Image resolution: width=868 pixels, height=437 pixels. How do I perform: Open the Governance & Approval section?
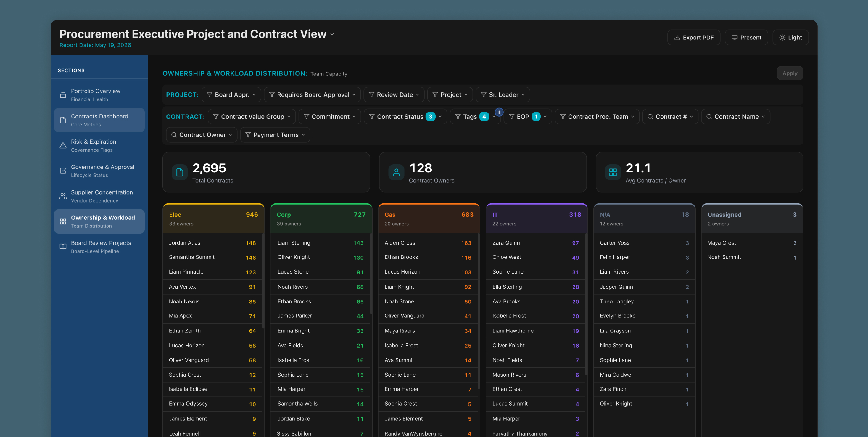tap(99, 171)
